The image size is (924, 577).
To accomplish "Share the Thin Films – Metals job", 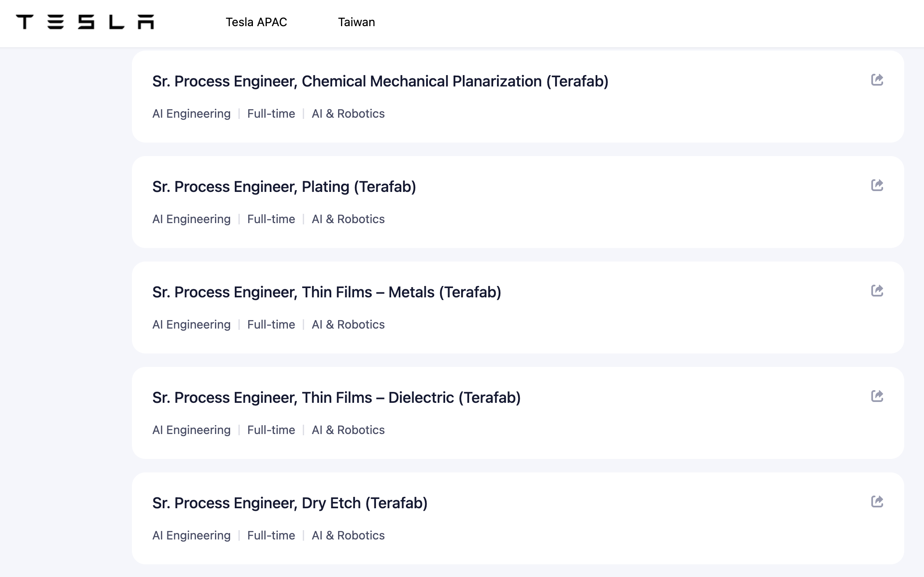I will pyautogui.click(x=877, y=291).
